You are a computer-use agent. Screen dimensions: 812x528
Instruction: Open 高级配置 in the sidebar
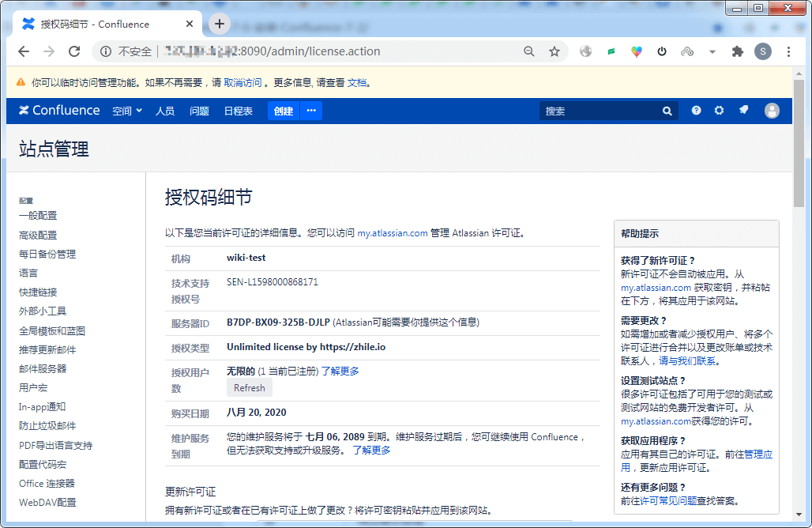coord(38,236)
